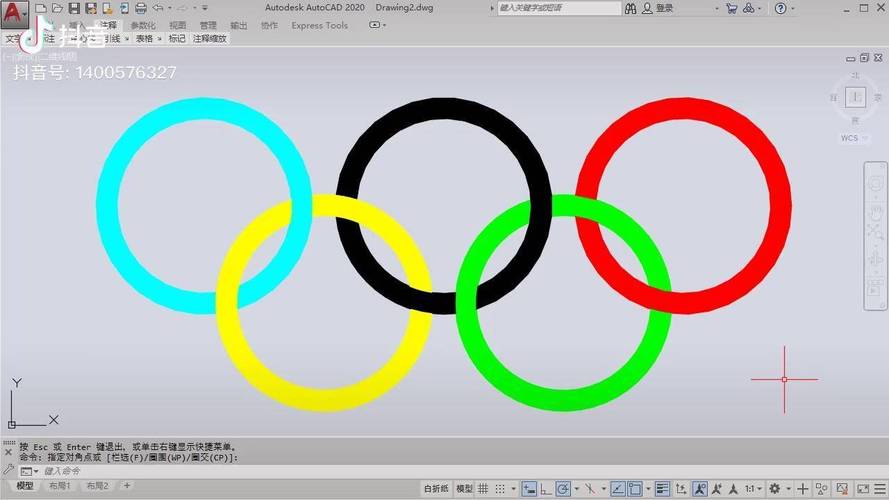The width and height of the screenshot is (889, 500).
Task: Switch to the 管理 ribbon tab
Action: [208, 26]
